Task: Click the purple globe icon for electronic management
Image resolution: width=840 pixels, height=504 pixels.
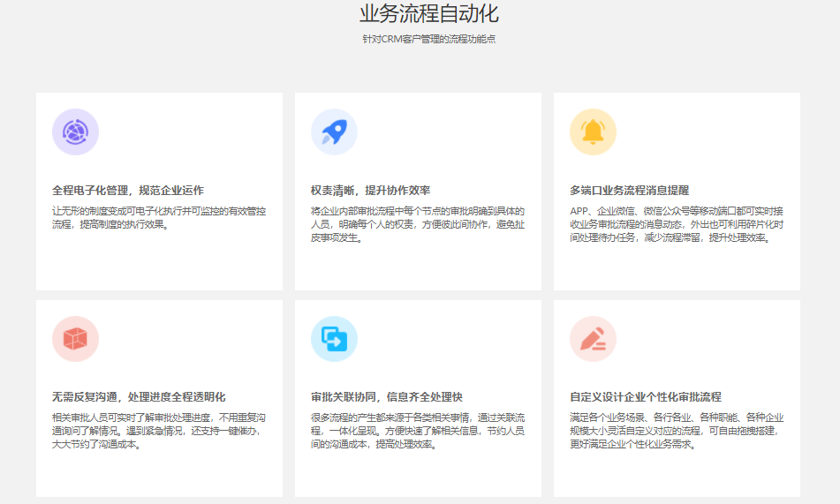Action: tap(75, 132)
